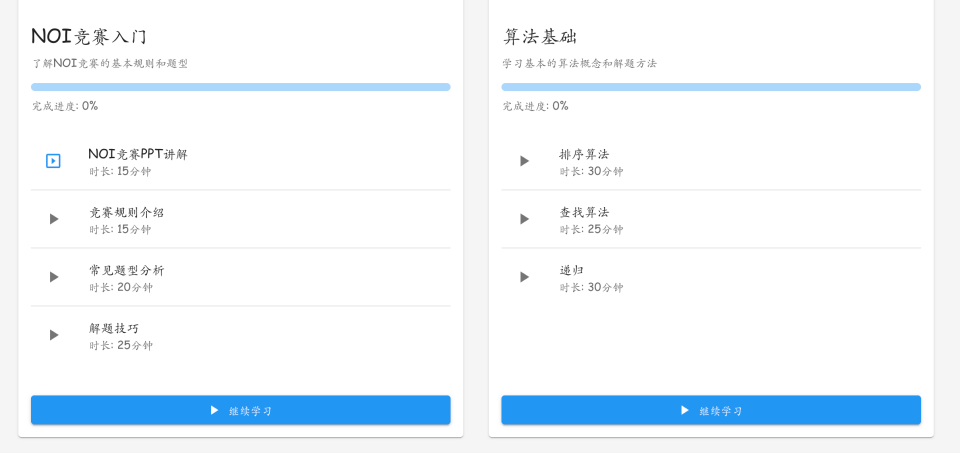
Task: Select the 解题技巧 lesson title
Action: click(x=114, y=328)
